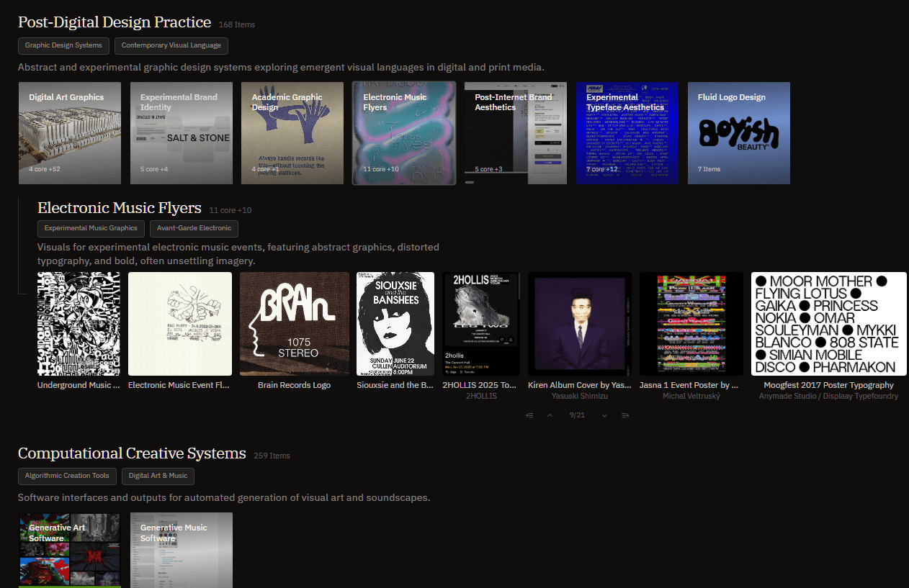Click Anymade Studio / Displaay Typefoundry credit
The image size is (909, 588).
point(829,396)
